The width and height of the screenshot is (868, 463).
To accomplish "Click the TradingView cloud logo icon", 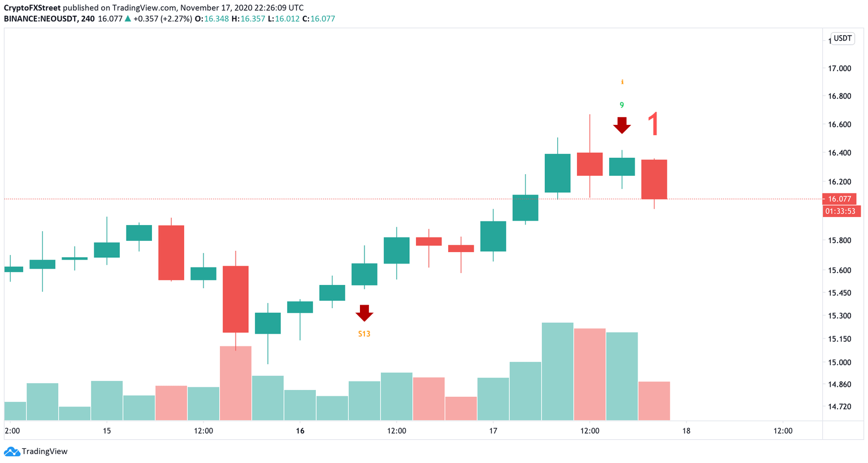I will 11,452.
